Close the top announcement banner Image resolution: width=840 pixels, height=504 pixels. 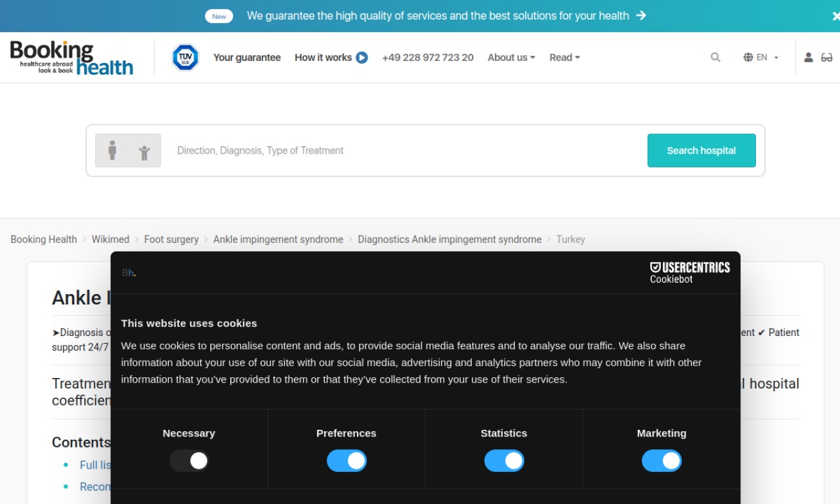point(835,16)
